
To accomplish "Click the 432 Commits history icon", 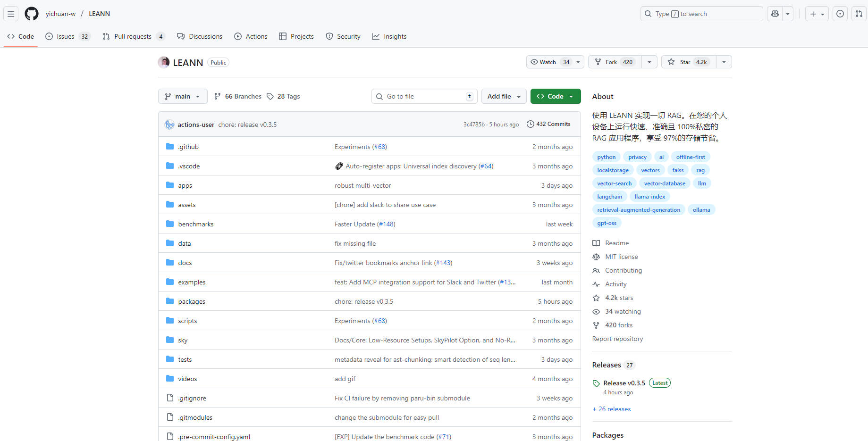I will click(x=531, y=124).
